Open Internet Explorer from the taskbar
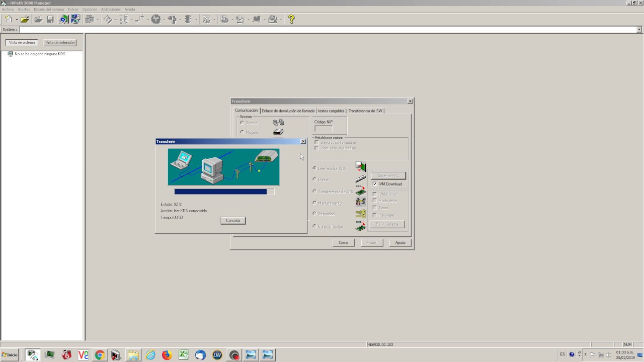Image resolution: width=644 pixels, height=362 pixels. tap(150, 355)
